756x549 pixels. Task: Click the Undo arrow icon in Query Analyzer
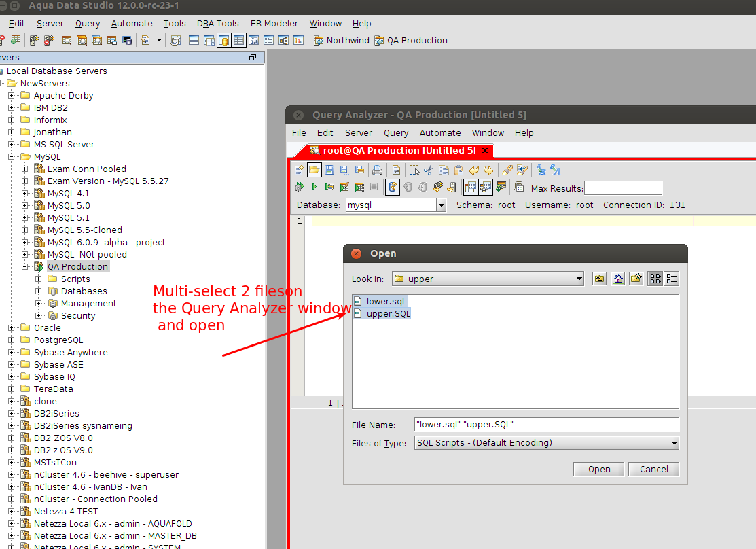click(473, 170)
